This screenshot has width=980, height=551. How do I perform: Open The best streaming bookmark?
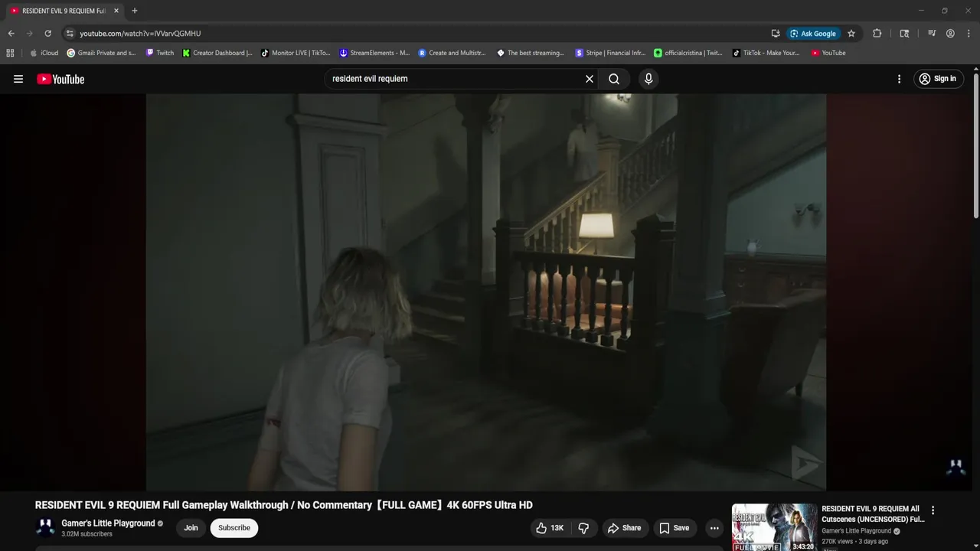(x=531, y=53)
